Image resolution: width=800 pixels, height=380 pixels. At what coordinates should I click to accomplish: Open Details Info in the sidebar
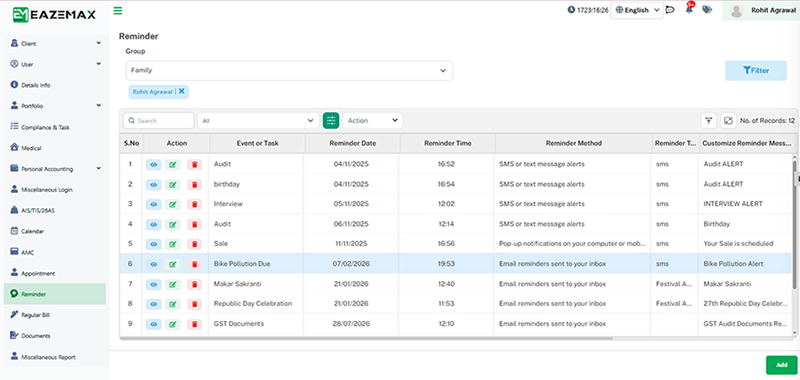point(55,85)
